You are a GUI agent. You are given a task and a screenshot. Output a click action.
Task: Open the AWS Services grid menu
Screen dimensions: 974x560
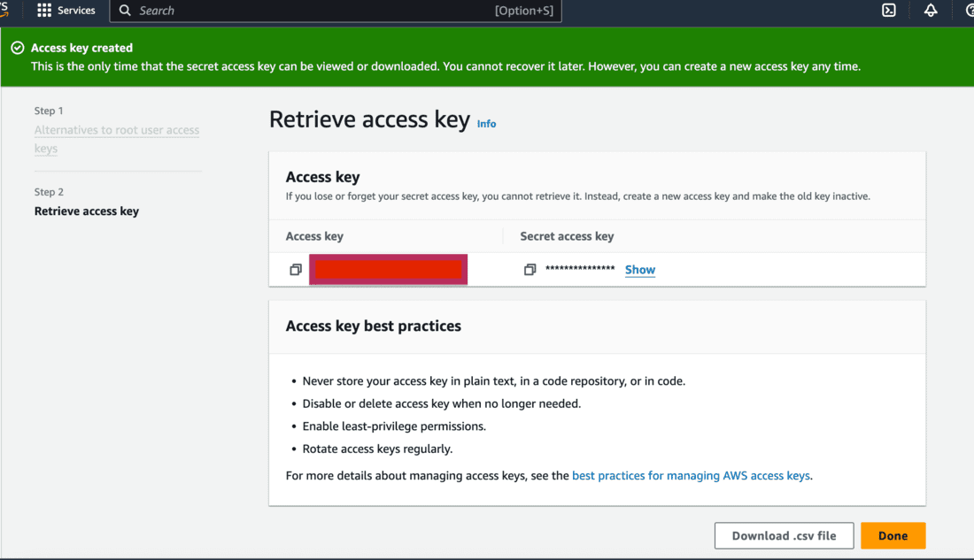point(44,11)
